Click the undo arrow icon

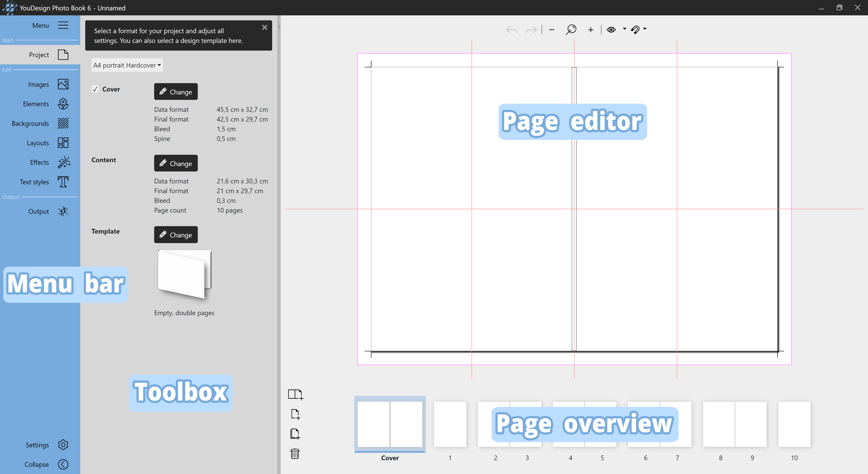tap(512, 30)
